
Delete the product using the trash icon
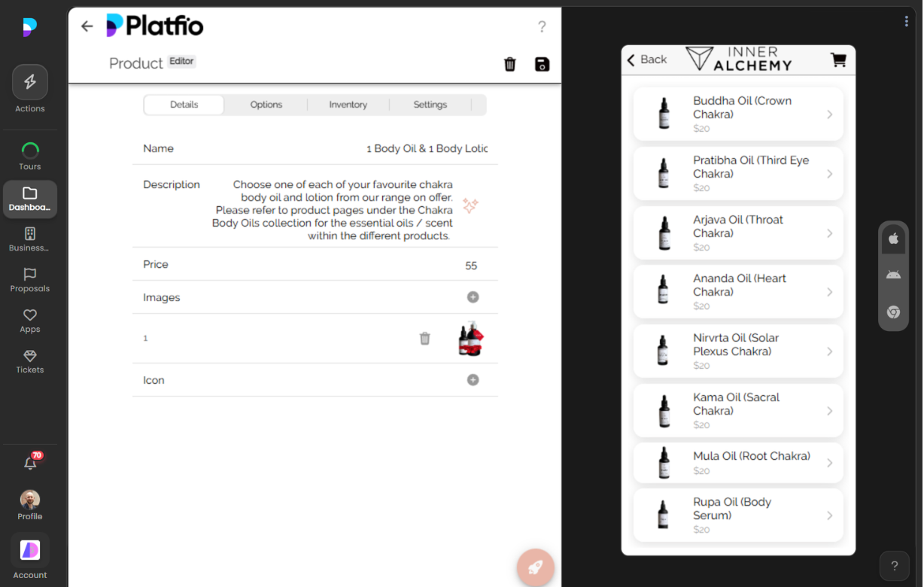(x=509, y=65)
